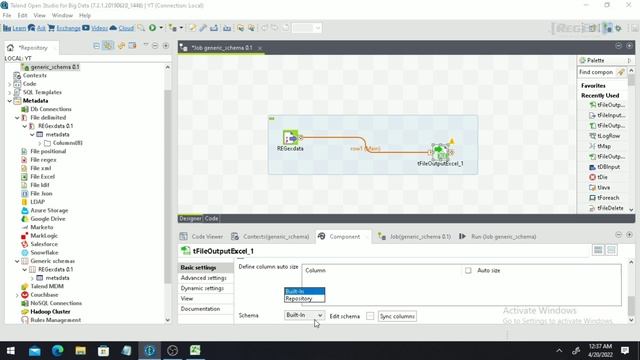
Task: Click the Sync columns button
Action: click(x=397, y=316)
